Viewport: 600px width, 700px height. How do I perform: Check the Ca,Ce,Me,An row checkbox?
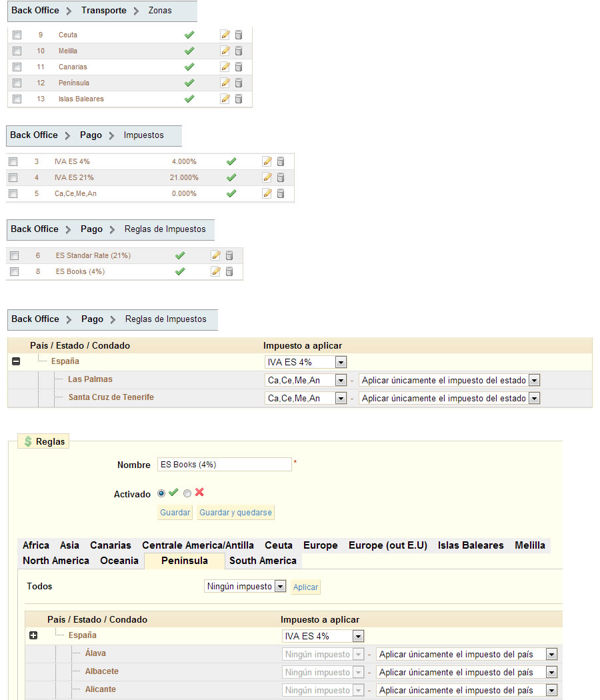point(13,194)
